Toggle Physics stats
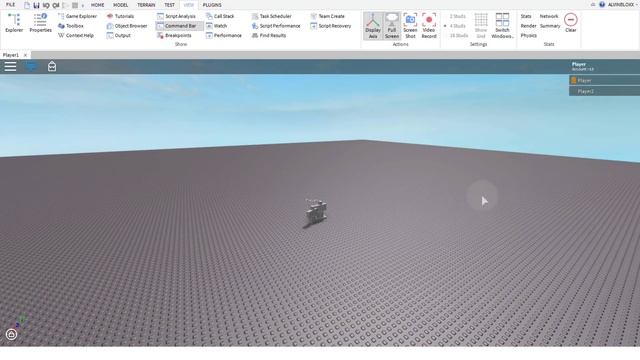Screen dimensions: 640x360 529,36
